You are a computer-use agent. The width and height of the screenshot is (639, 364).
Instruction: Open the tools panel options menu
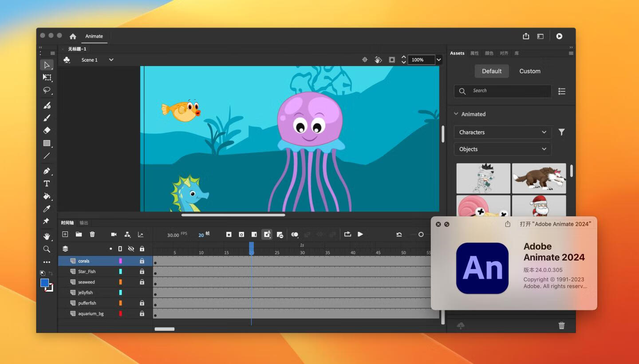[53, 53]
